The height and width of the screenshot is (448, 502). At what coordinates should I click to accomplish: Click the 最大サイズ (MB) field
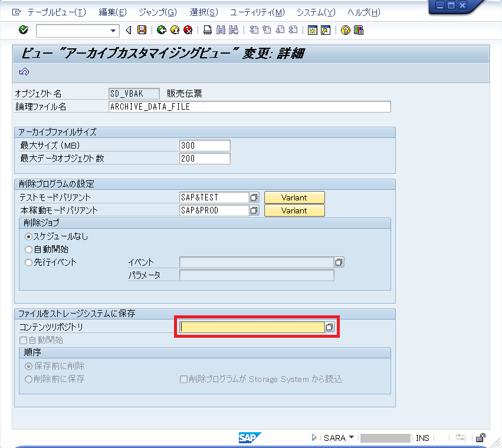pyautogui.click(x=205, y=146)
